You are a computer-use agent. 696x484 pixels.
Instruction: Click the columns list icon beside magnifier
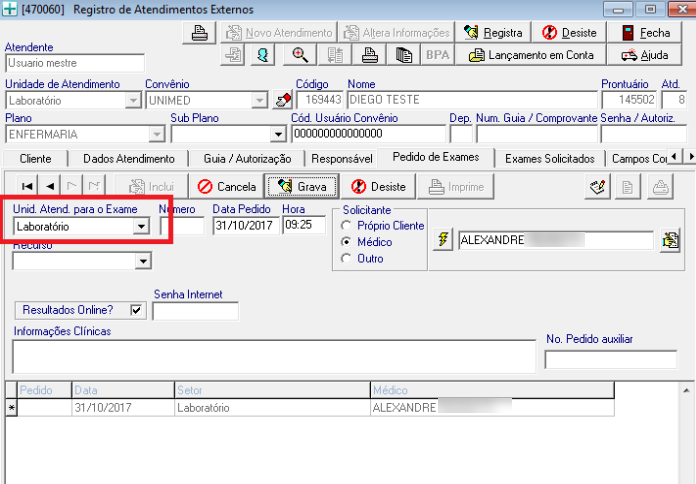(x=335, y=55)
